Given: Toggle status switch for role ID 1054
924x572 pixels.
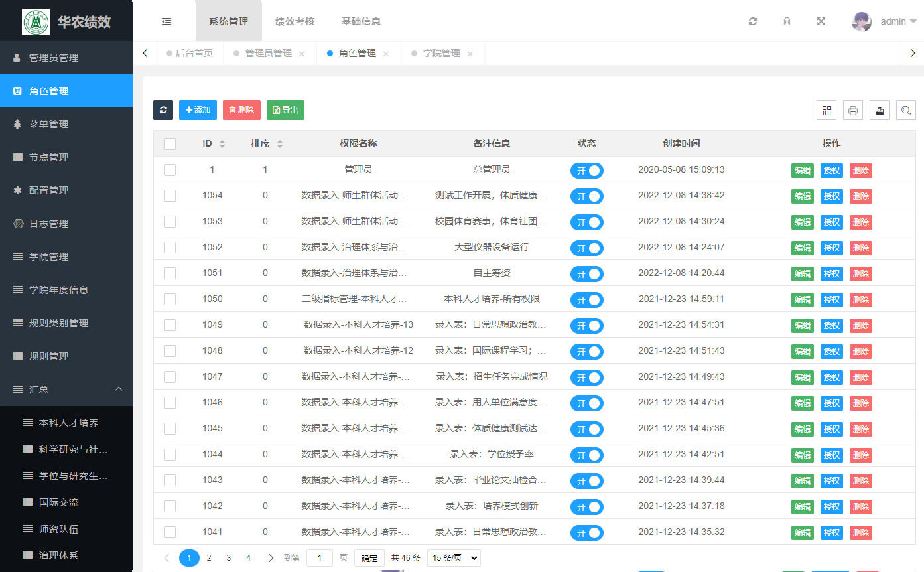Looking at the screenshot, I should click(586, 196).
